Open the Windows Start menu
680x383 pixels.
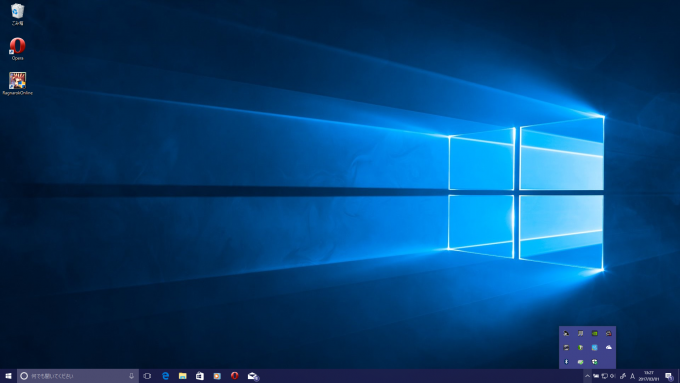point(8,376)
